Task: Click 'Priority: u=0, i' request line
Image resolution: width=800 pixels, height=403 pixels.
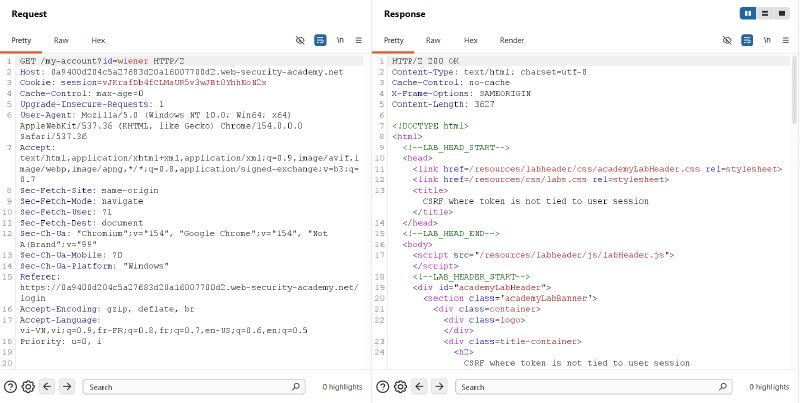Action: click(x=60, y=341)
